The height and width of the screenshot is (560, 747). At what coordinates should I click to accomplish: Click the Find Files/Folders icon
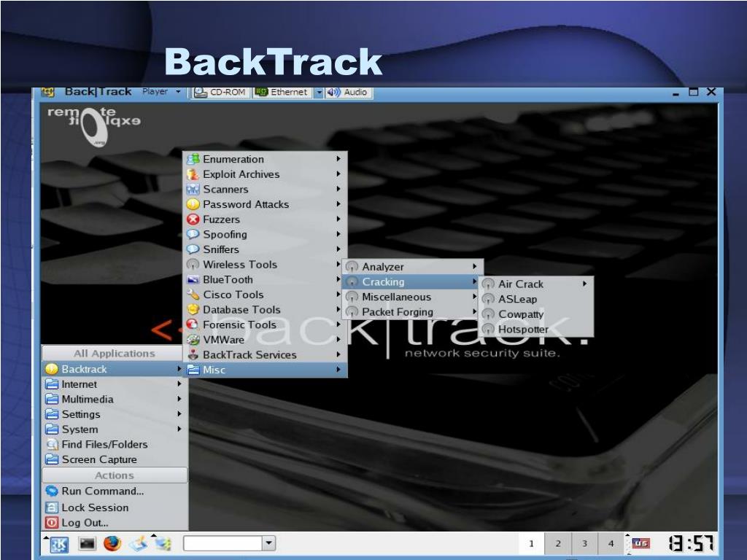52,445
